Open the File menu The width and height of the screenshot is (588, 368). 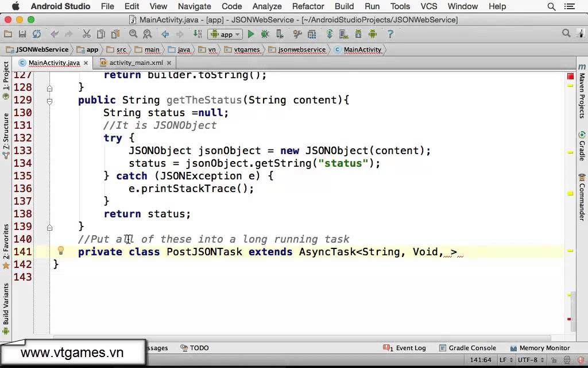click(x=107, y=6)
